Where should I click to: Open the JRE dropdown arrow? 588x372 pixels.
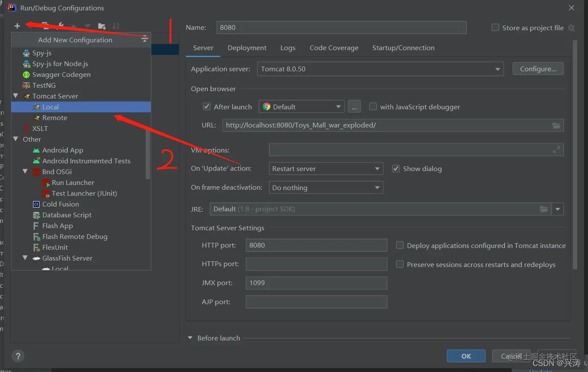[x=558, y=209]
